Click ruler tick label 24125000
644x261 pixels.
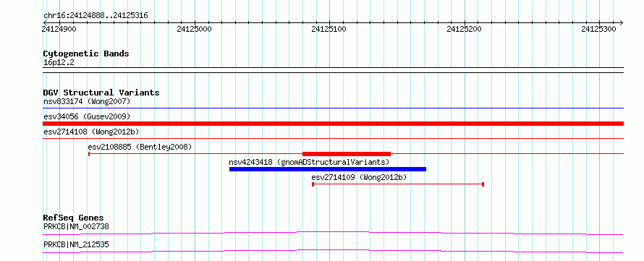click(194, 29)
